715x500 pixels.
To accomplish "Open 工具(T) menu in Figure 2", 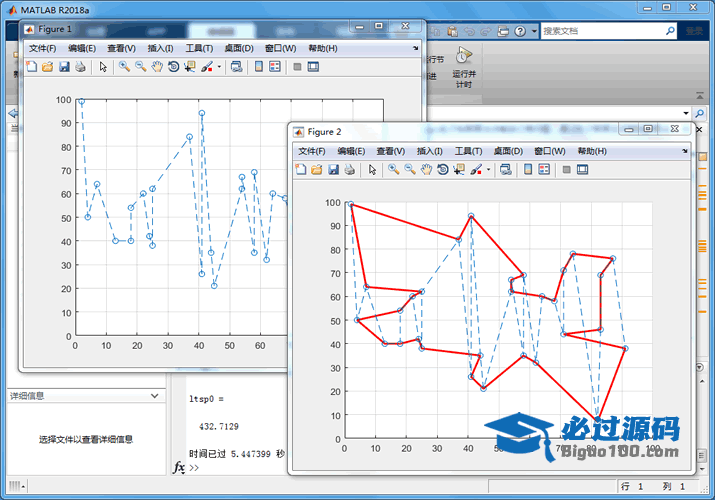I will tap(468, 151).
